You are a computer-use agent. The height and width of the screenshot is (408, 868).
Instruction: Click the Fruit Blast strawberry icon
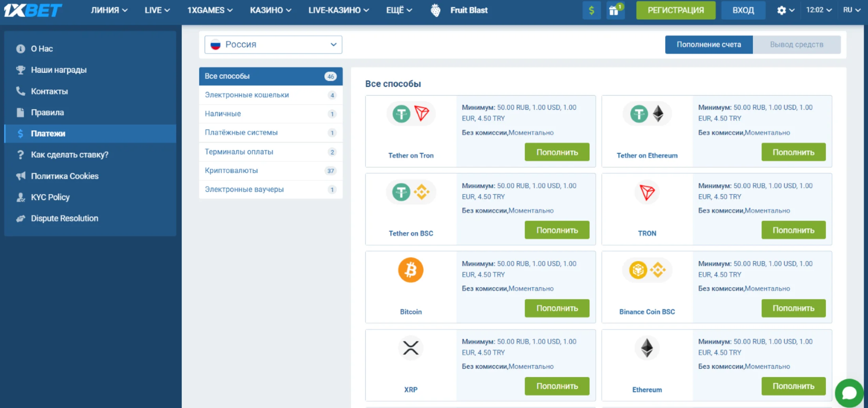436,10
